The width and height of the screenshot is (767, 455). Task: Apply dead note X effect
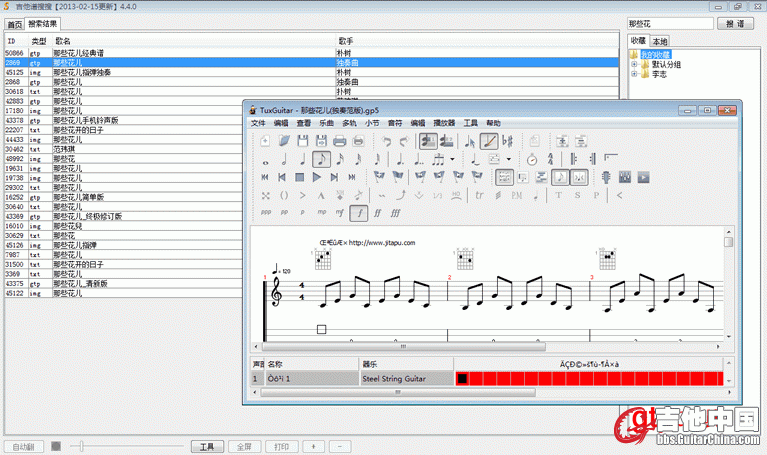pyautogui.click(x=265, y=195)
